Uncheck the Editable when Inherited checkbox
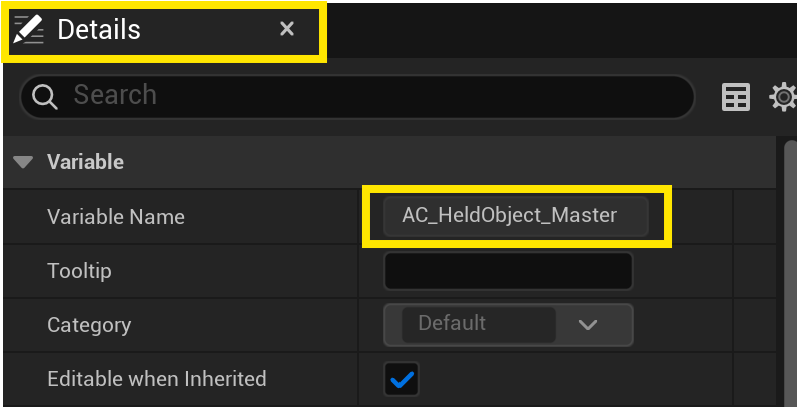This screenshot has height=407, width=797. click(x=402, y=379)
